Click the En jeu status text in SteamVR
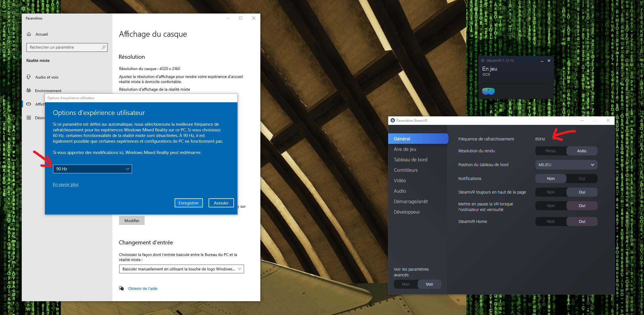This screenshot has width=644, height=315. [x=490, y=69]
